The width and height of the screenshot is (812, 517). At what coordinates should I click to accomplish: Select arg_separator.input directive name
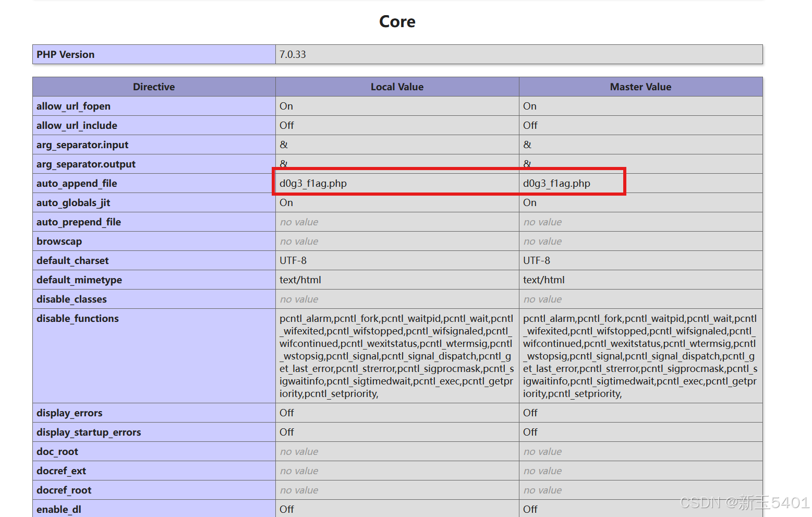[82, 145]
